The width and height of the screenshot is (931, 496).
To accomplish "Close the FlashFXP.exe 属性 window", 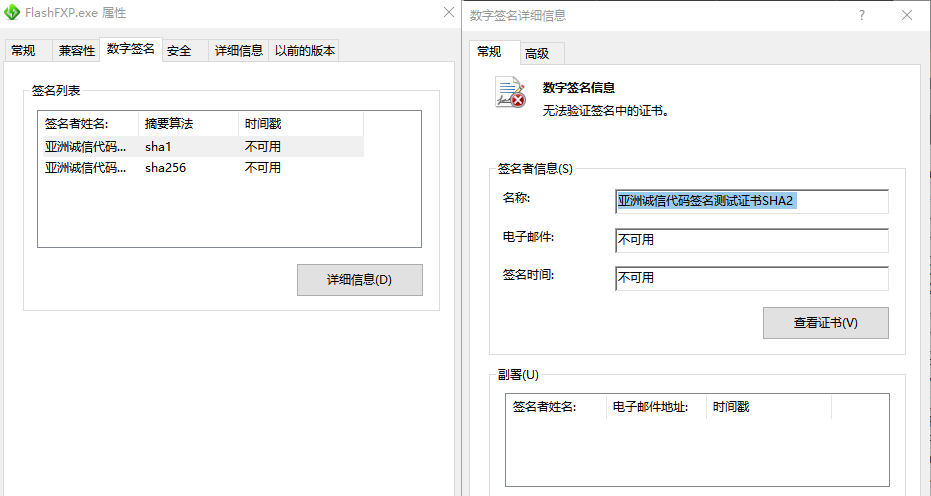I will point(449,12).
